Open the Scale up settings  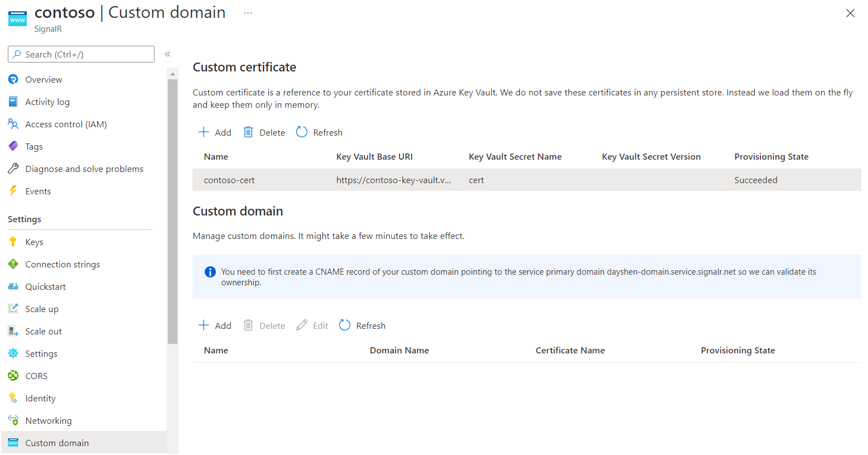[x=42, y=308]
